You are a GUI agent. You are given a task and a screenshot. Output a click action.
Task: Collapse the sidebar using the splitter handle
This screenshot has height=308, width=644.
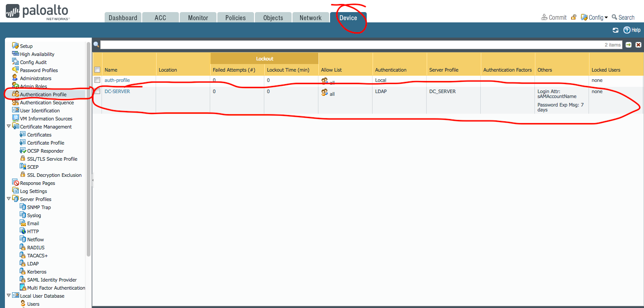tap(93, 180)
